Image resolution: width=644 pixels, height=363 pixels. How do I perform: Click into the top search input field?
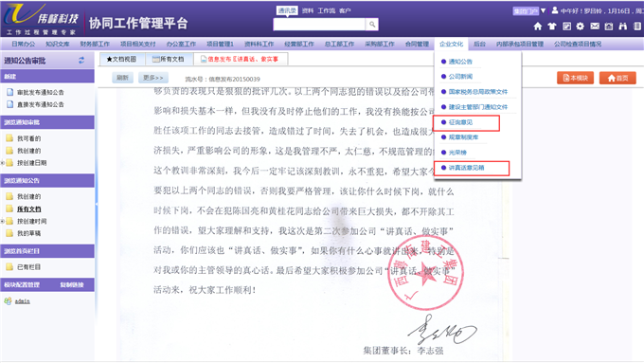319,25
